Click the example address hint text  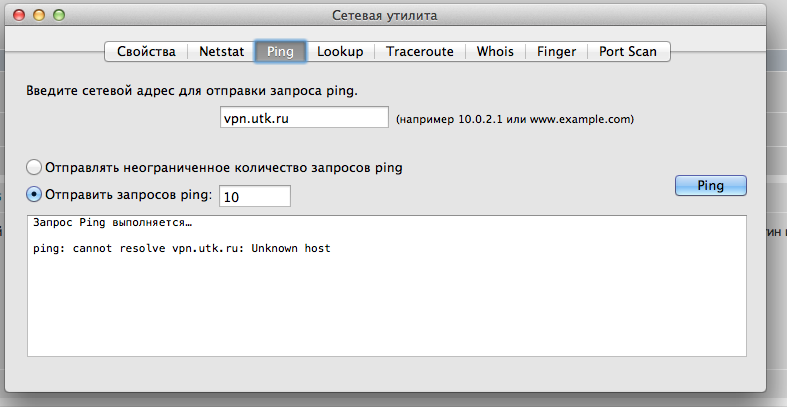[x=515, y=119]
